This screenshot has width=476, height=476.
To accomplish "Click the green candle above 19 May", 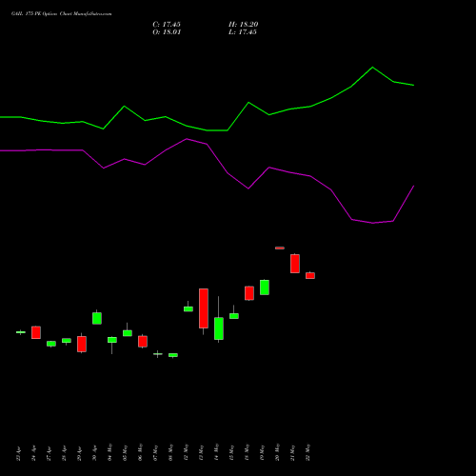I will point(265,288).
